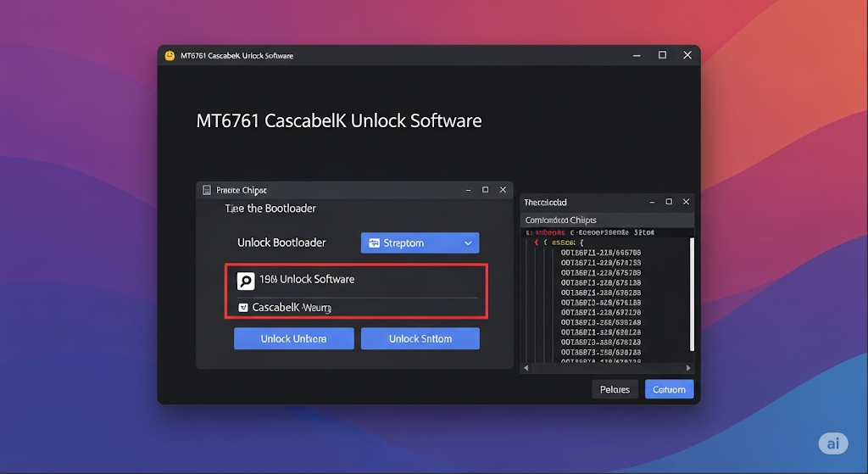Viewport: 868px width, 474px height.
Task: Open the Streptom dropdown chevron
Action: (x=468, y=243)
